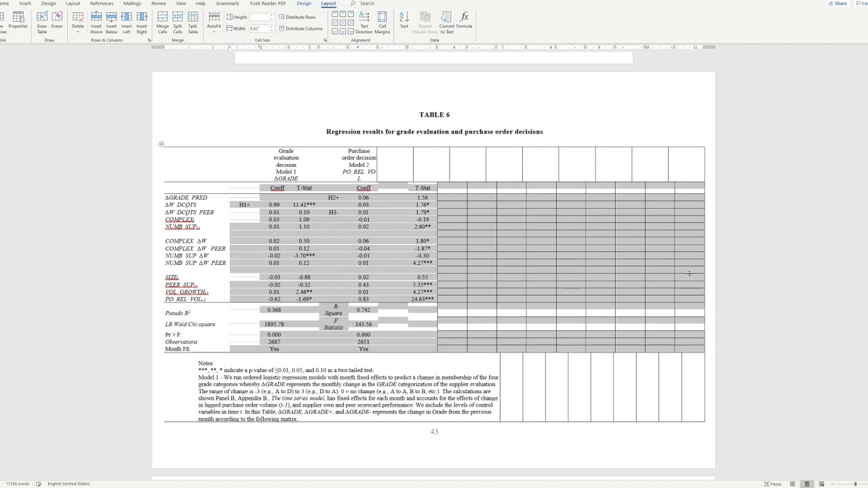Click the Insert Above rows icon

point(96,22)
